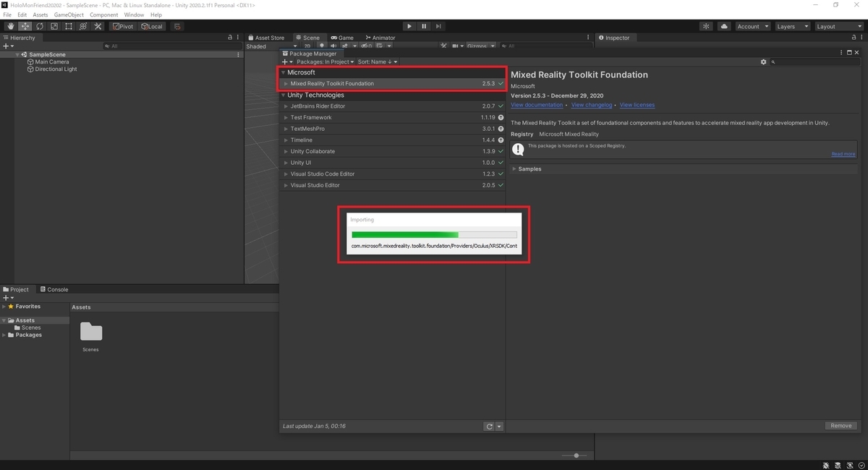
Task: Select the Timeline package row
Action: click(393, 140)
